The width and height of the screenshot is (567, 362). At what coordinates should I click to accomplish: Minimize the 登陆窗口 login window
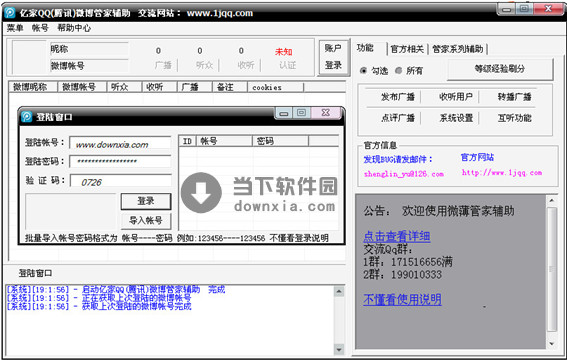tap(284, 113)
